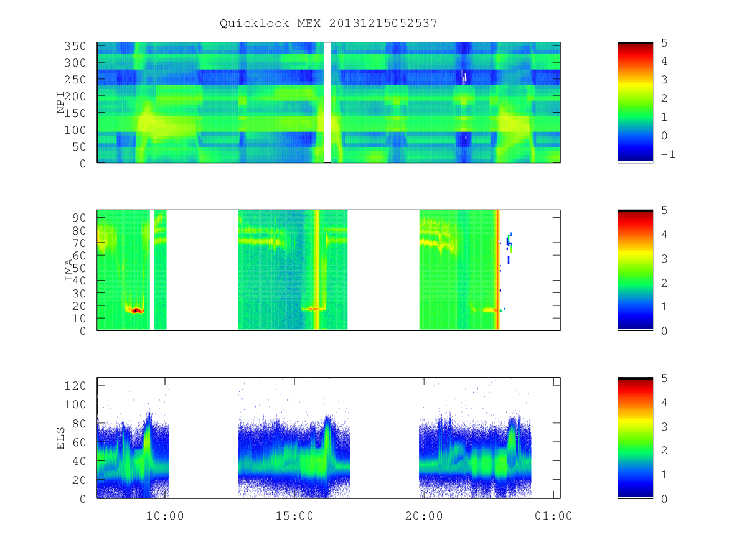
Task: Click the ELS axis label
Action: tap(62, 437)
